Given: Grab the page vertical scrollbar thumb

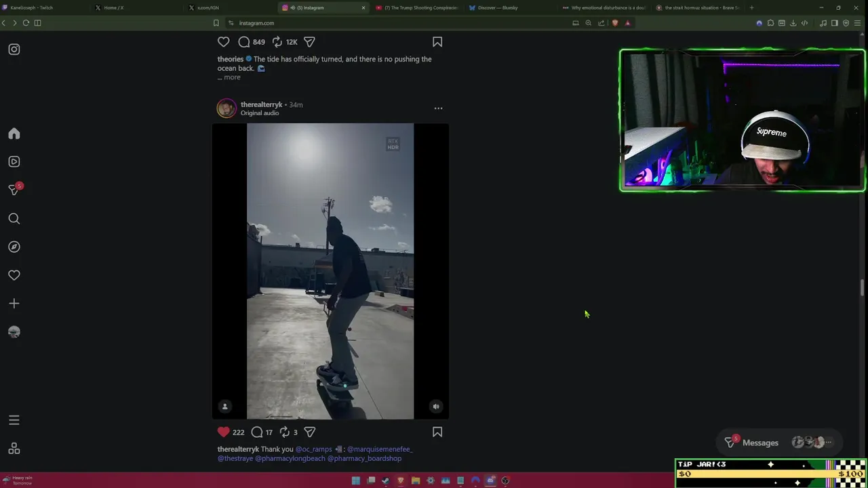Looking at the screenshot, I should 863,287.
